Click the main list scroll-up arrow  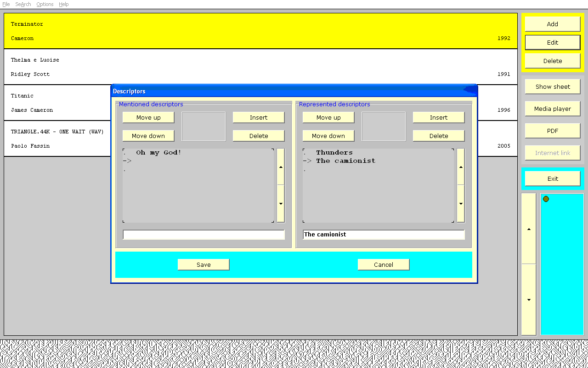[529, 229]
